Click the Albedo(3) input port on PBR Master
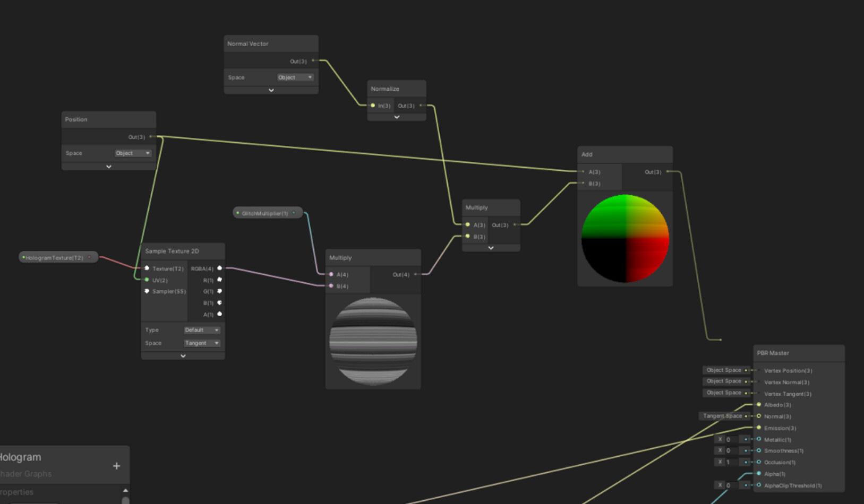 [x=758, y=405]
